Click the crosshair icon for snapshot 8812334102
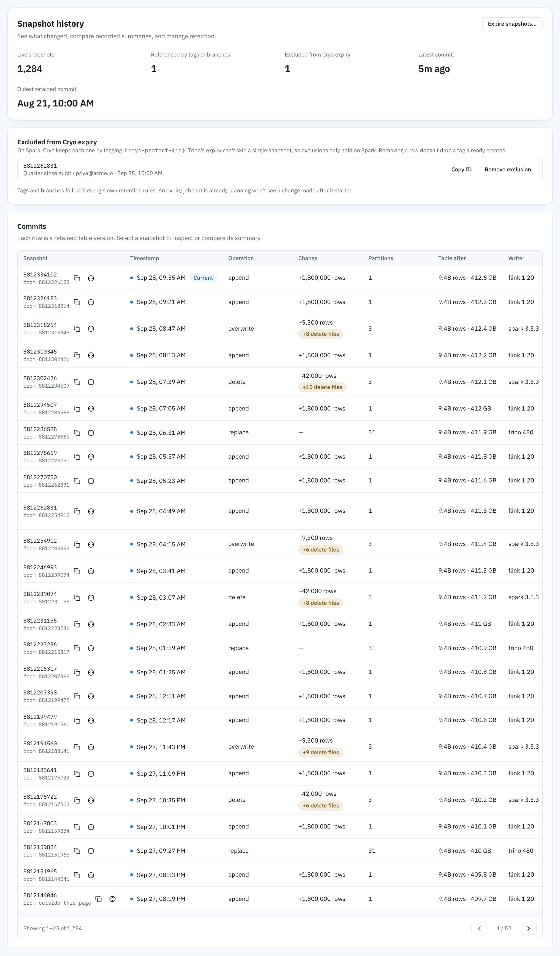Screen dimensions: 560x956 pos(91,278)
